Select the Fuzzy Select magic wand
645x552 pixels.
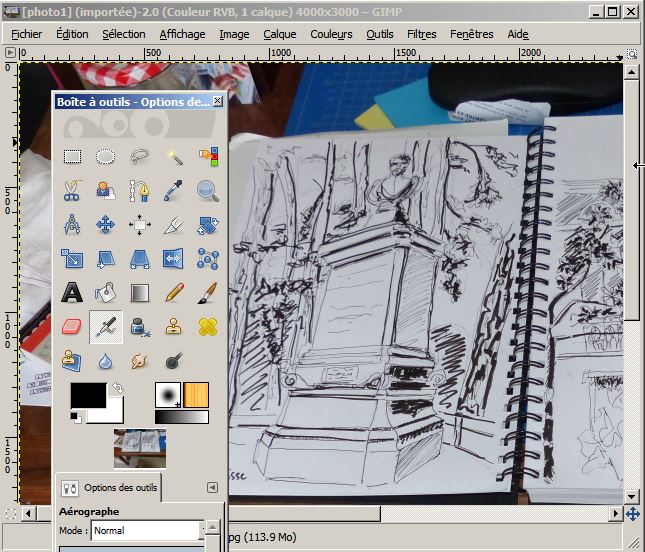174,156
